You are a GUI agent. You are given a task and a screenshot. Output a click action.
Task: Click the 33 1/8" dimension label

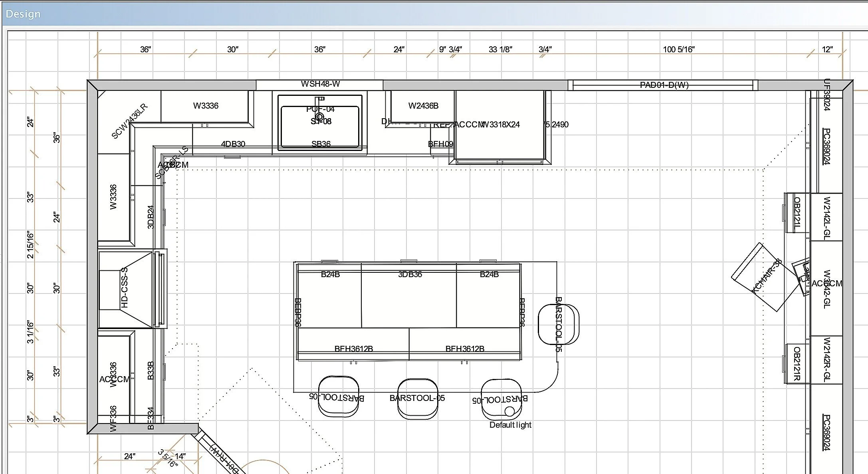click(500, 50)
